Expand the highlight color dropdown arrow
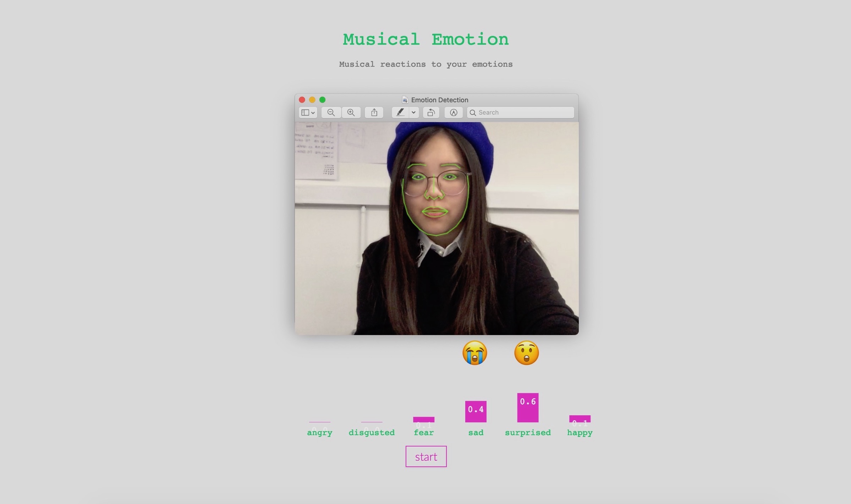The width and height of the screenshot is (851, 504). (413, 113)
